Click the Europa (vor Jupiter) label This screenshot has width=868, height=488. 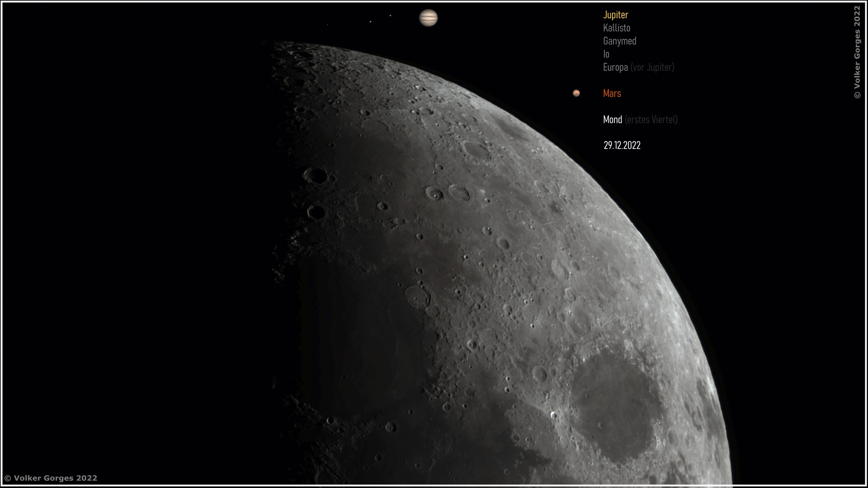(x=638, y=67)
